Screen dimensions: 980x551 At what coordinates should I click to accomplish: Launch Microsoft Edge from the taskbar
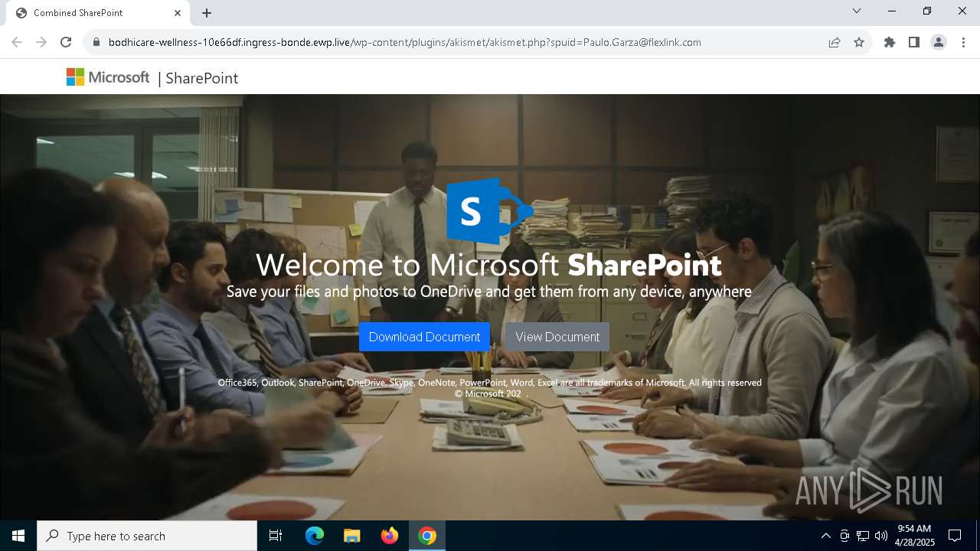point(315,536)
